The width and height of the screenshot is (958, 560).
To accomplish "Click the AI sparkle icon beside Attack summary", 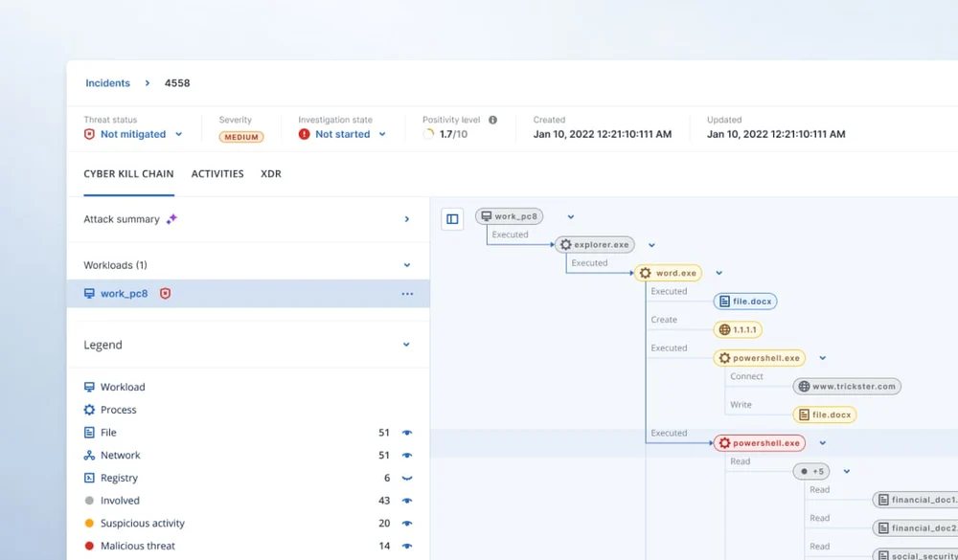I will pos(171,218).
